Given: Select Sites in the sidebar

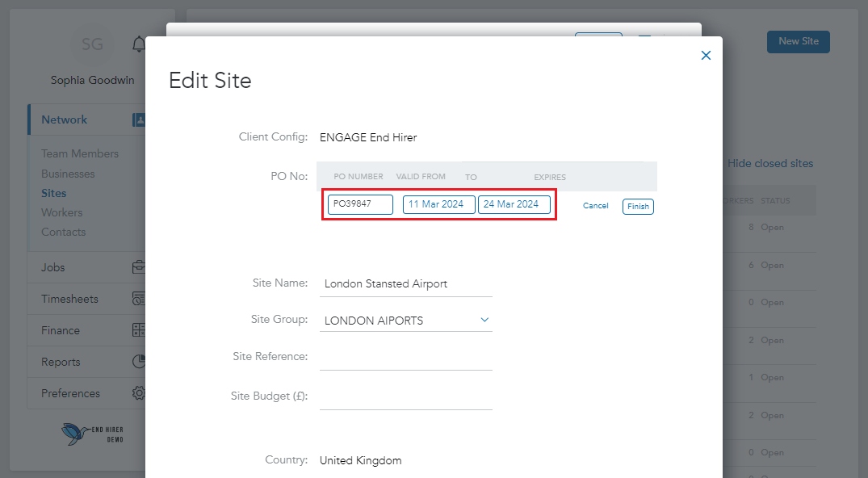Looking at the screenshot, I should coord(54,193).
